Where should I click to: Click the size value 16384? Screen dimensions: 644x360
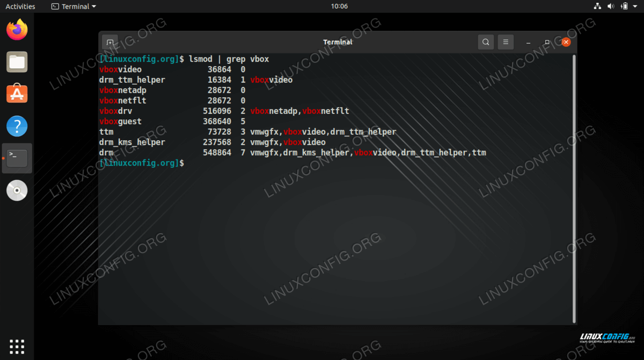219,80
